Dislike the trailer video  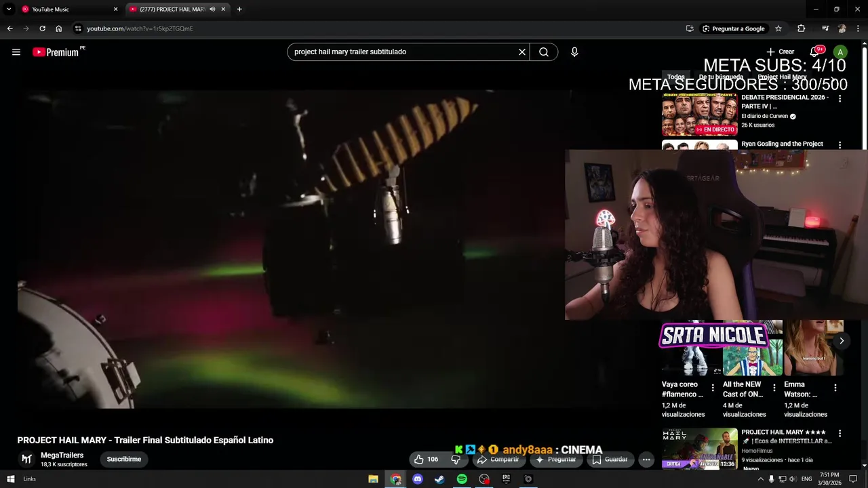pos(456,459)
